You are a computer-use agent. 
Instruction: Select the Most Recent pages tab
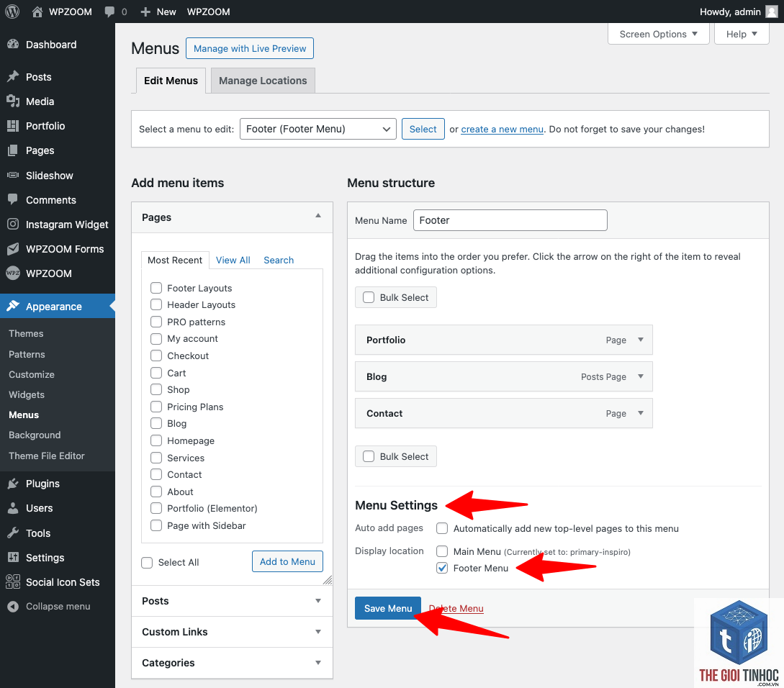(x=175, y=260)
